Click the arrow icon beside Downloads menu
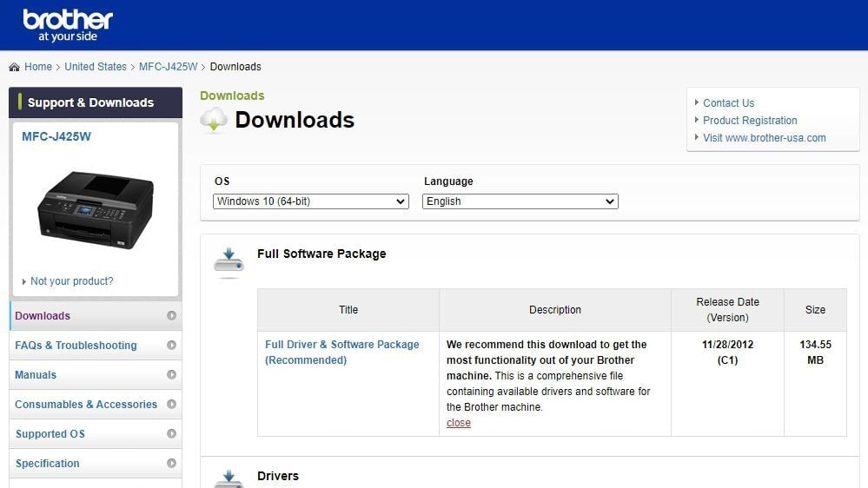This screenshot has height=488, width=868. pos(171,316)
